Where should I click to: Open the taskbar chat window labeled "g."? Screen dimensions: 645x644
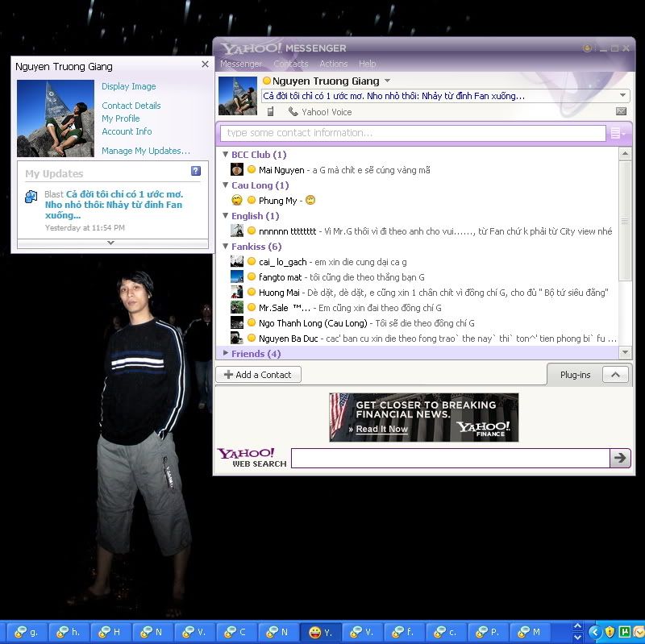[x=27, y=632]
